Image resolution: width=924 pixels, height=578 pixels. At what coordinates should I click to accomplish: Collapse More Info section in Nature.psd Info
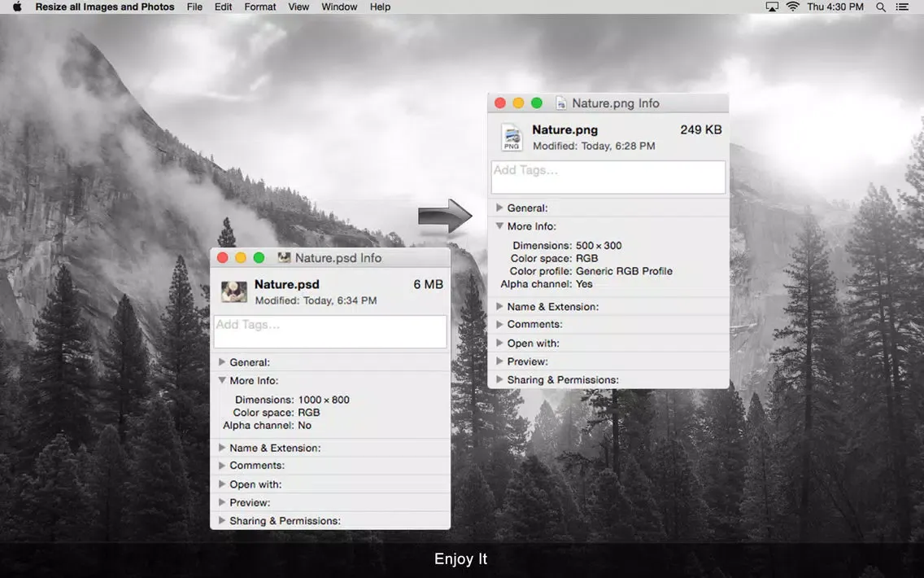click(x=221, y=380)
